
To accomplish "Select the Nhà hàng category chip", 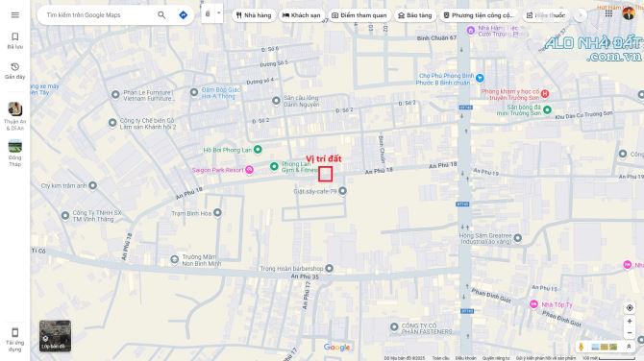I will pyautogui.click(x=254, y=15).
